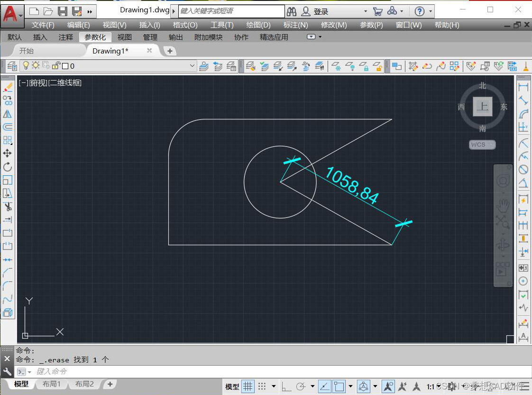Image resolution: width=532 pixels, height=395 pixels.
Task: Switch to the 默认 ribbon tab
Action: click(15, 37)
